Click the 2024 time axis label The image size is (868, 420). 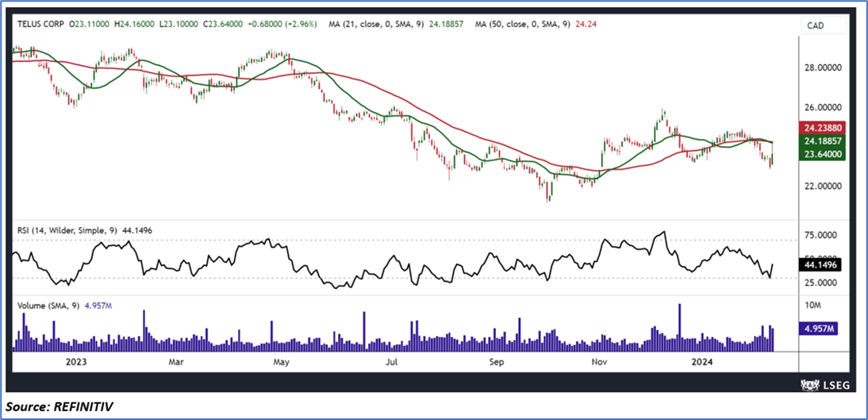pyautogui.click(x=704, y=362)
